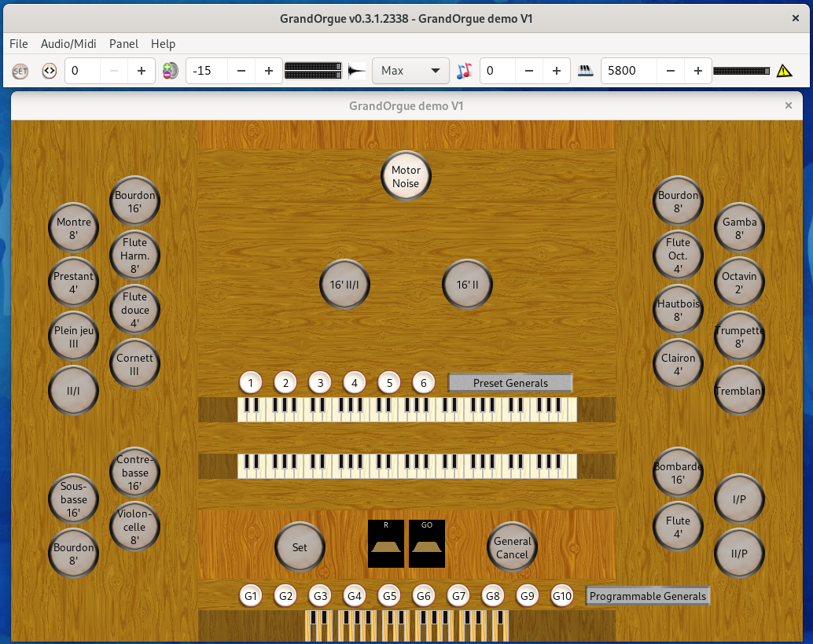Click the GO swell pedal
Viewport: 813px width, 644px height.
coord(427,544)
